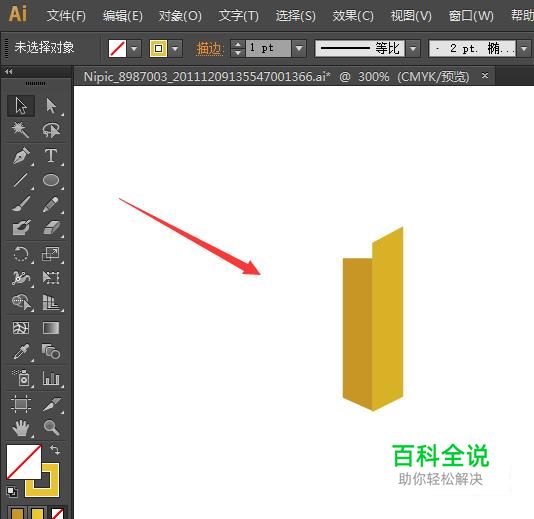Open the fill color dropdown arrow
534x519 pixels.
click(134, 49)
